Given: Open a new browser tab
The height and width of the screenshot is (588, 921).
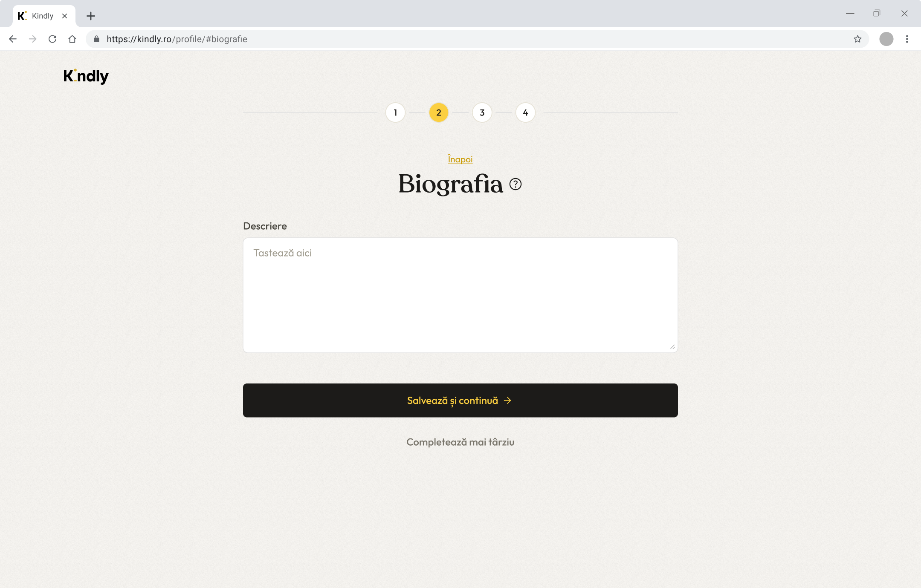Looking at the screenshot, I should (x=90, y=16).
